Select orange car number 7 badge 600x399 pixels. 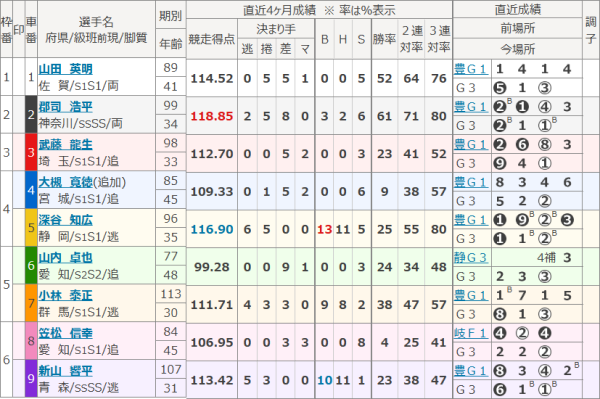point(31,303)
